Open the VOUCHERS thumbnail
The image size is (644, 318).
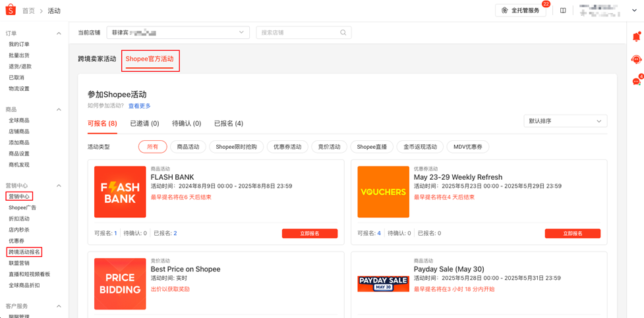(x=383, y=192)
